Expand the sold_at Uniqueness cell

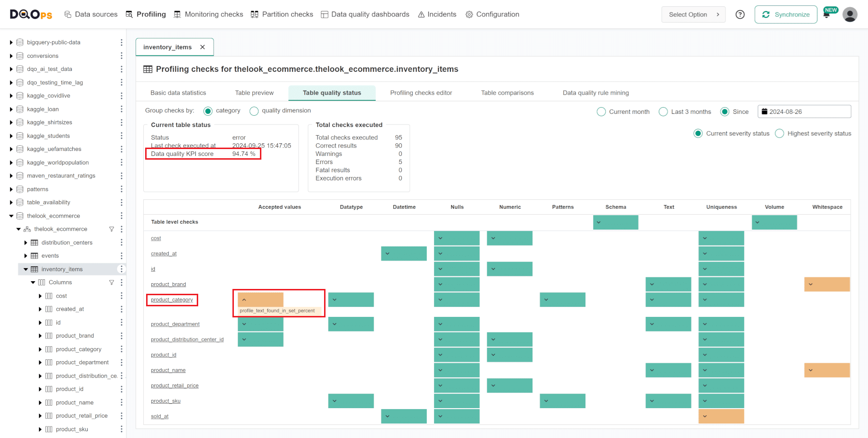click(705, 416)
